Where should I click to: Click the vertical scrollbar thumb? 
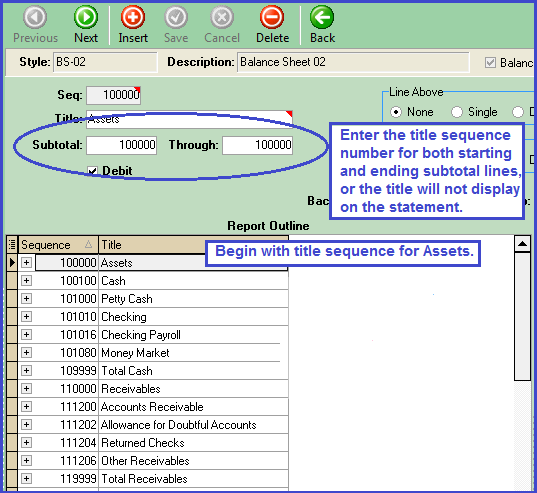[x=523, y=316]
